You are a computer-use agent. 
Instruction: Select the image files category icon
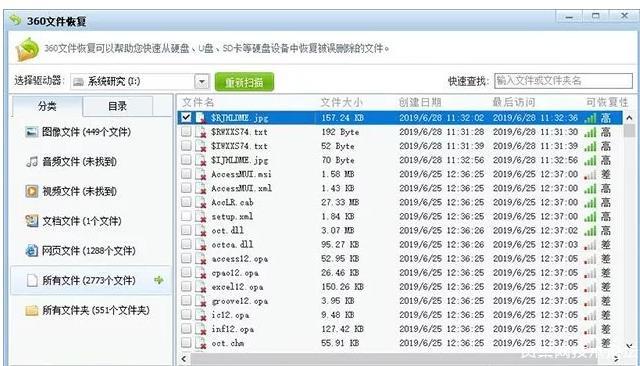tap(31, 132)
